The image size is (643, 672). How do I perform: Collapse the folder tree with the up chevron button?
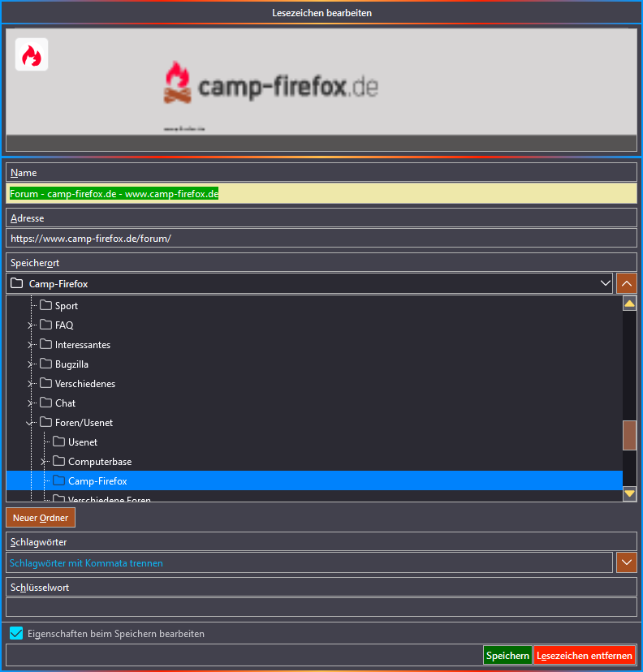pyautogui.click(x=626, y=284)
